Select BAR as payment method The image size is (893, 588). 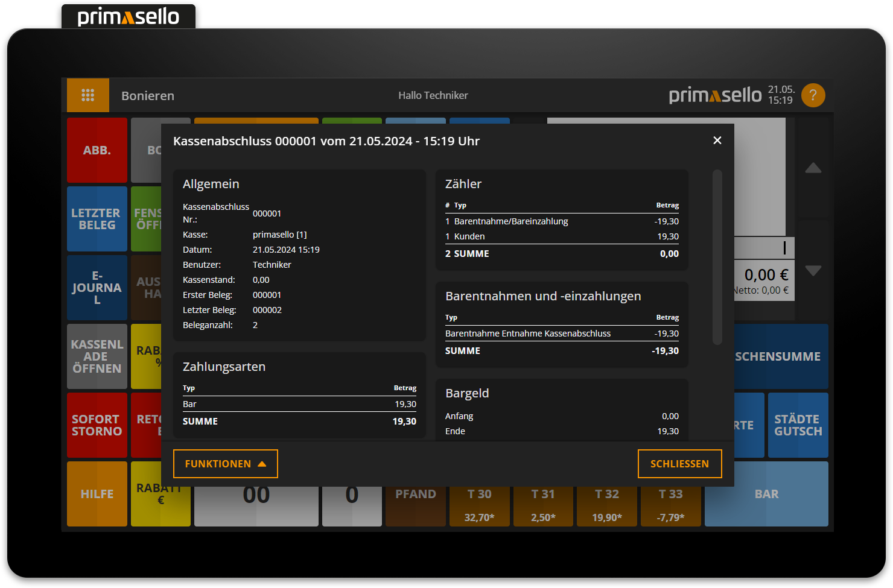[x=766, y=494]
